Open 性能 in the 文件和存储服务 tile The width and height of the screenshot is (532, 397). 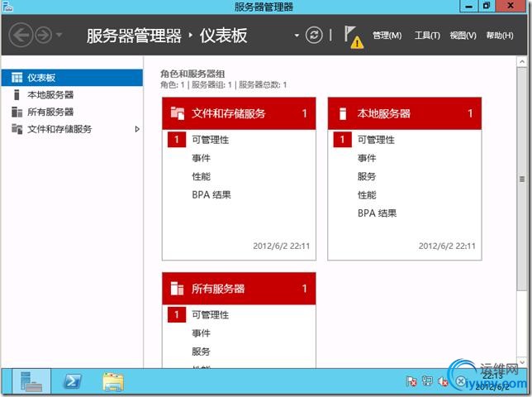tap(202, 176)
